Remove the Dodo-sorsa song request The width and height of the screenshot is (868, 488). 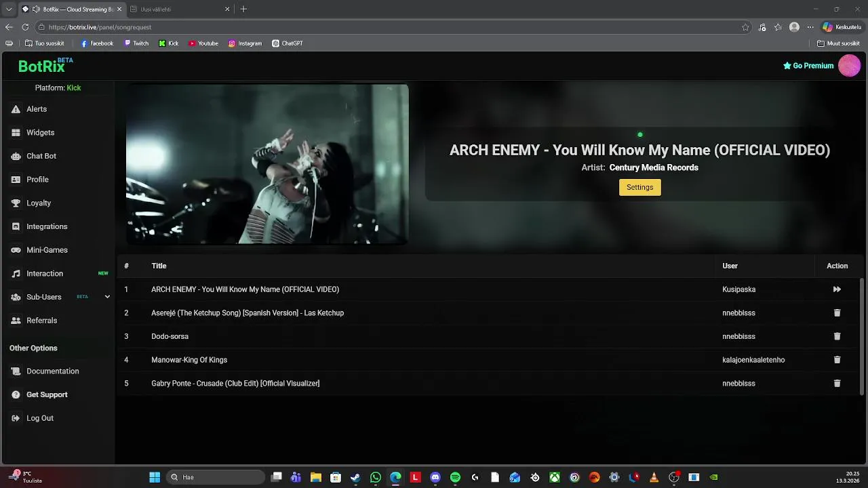pyautogui.click(x=837, y=336)
